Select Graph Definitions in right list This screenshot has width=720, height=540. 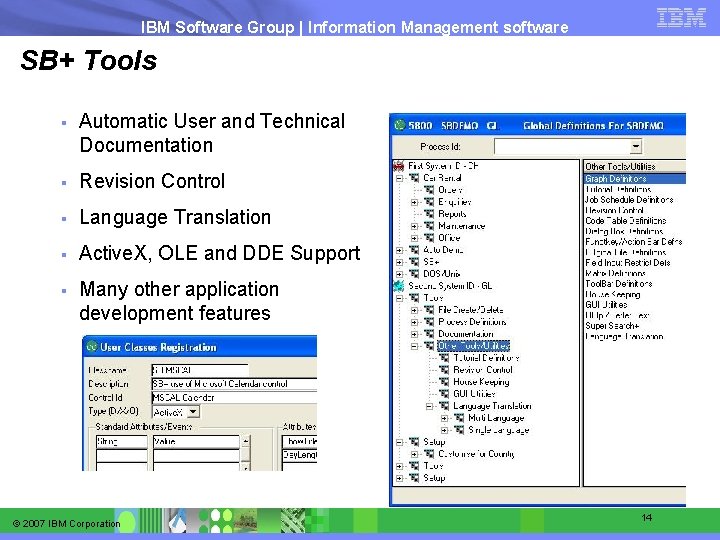[635, 179]
